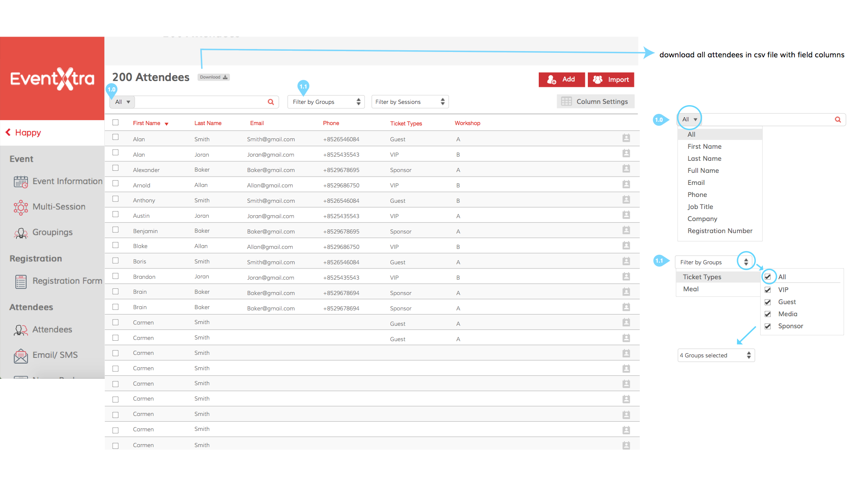Open the Registration Form sidebar icon

click(x=21, y=282)
